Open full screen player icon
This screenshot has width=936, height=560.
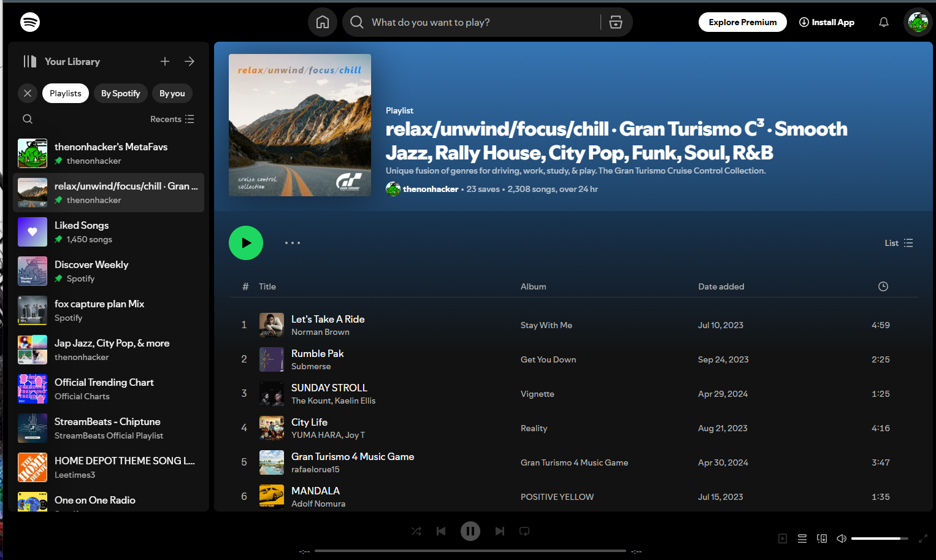[923, 539]
